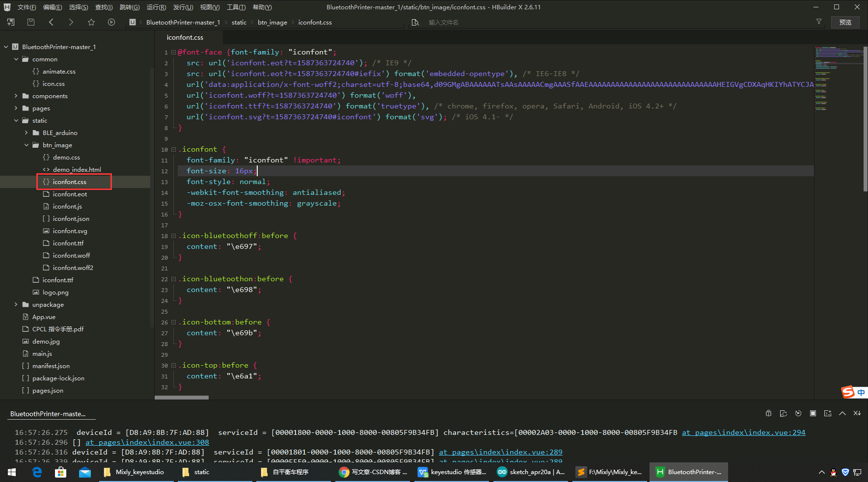This screenshot has height=482, width=868.
Task: Click the editor horizontal scrollbar thumb
Action: 182,398
